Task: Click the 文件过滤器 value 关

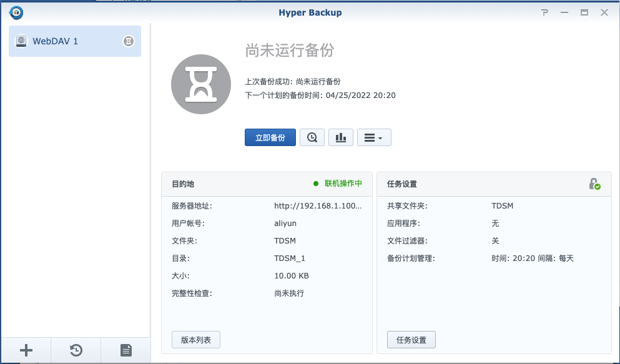Action: coord(495,241)
